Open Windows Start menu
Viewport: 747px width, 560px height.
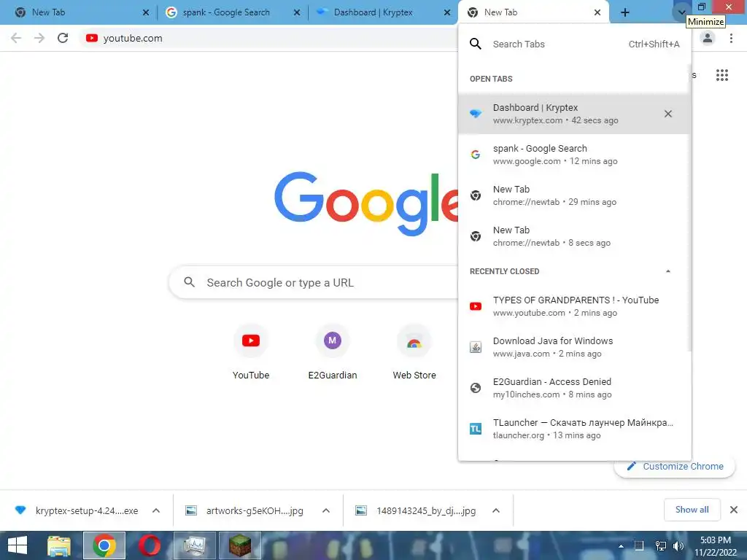tap(18, 545)
